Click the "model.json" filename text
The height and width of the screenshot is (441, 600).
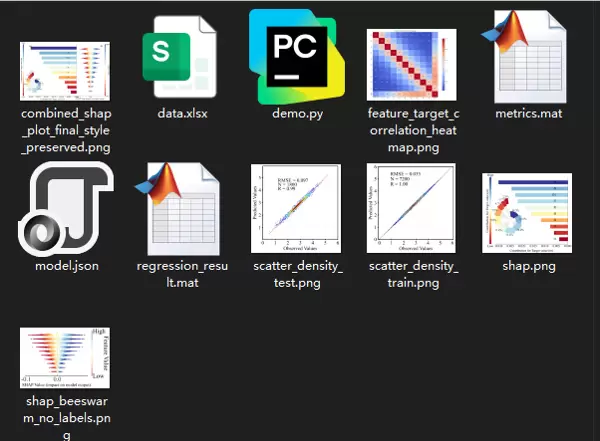tap(66, 267)
